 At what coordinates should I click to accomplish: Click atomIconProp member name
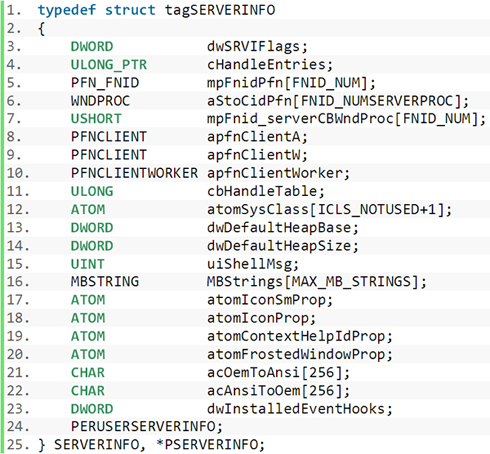click(x=257, y=318)
